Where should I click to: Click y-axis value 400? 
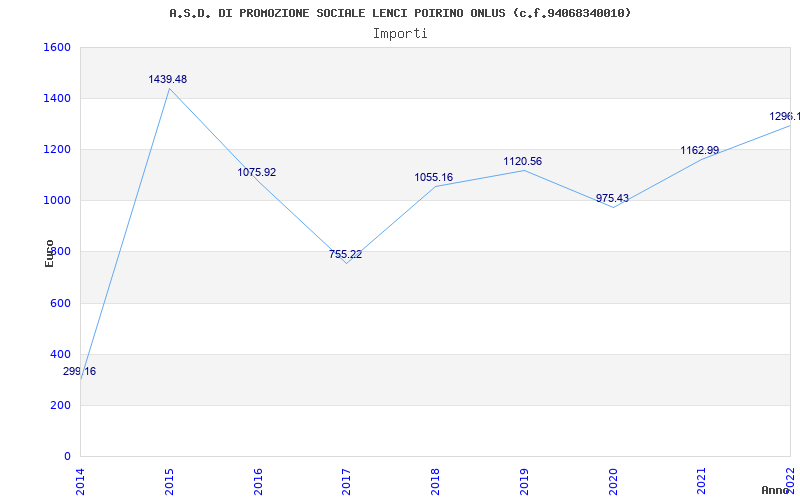61,355
